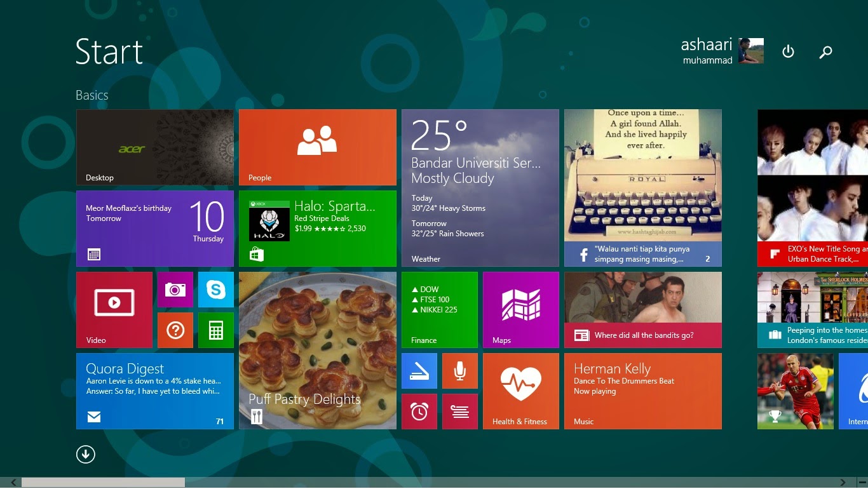The image size is (868, 489).
Task: Open the Desktop tile
Action: (x=154, y=147)
